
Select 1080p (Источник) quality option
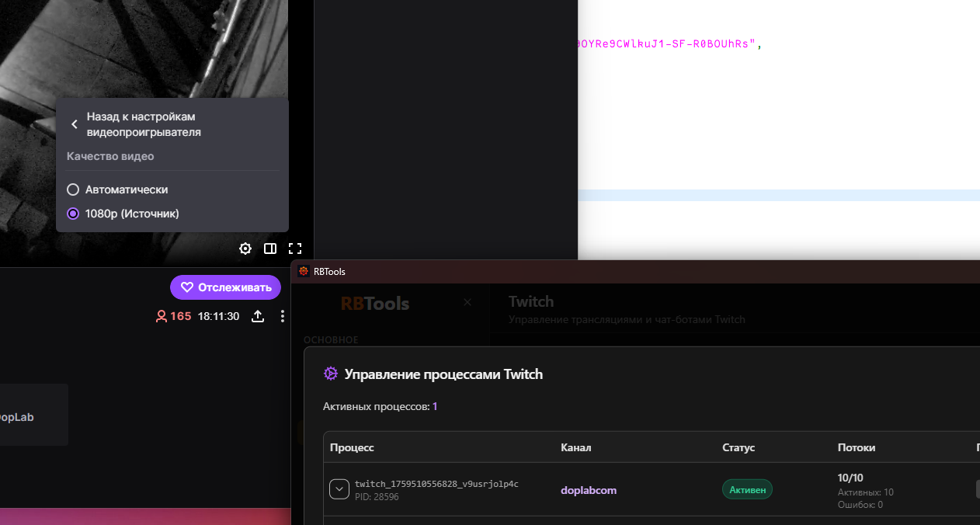coord(73,214)
